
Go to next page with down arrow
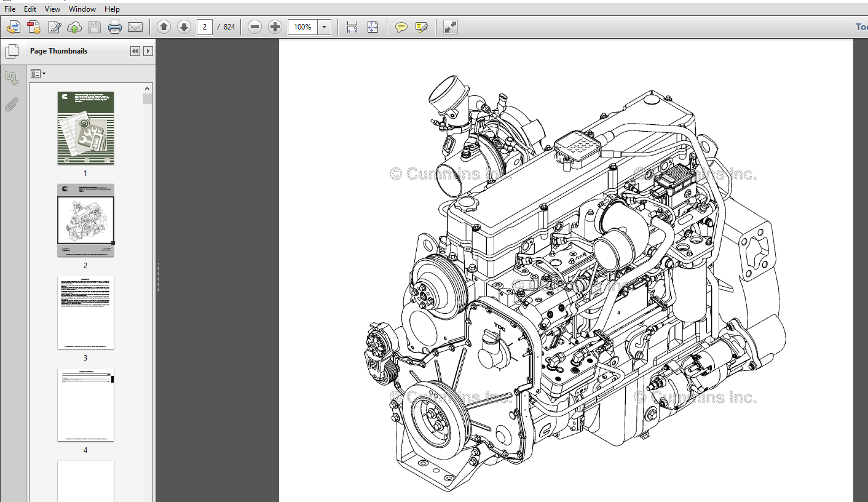(x=184, y=27)
